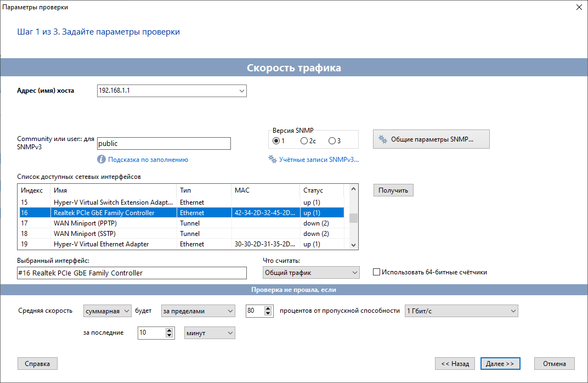Click the 'Имя' column header
The width and height of the screenshot is (588, 383).
113,190
